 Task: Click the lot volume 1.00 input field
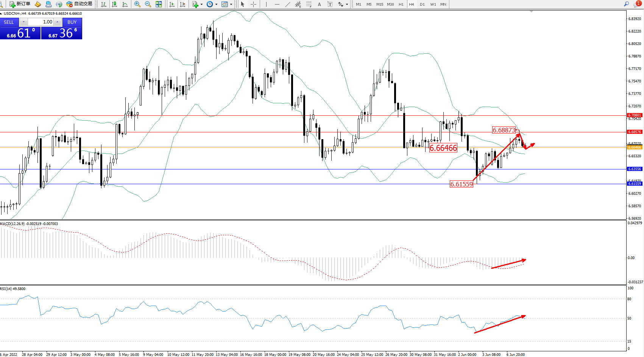click(x=41, y=22)
